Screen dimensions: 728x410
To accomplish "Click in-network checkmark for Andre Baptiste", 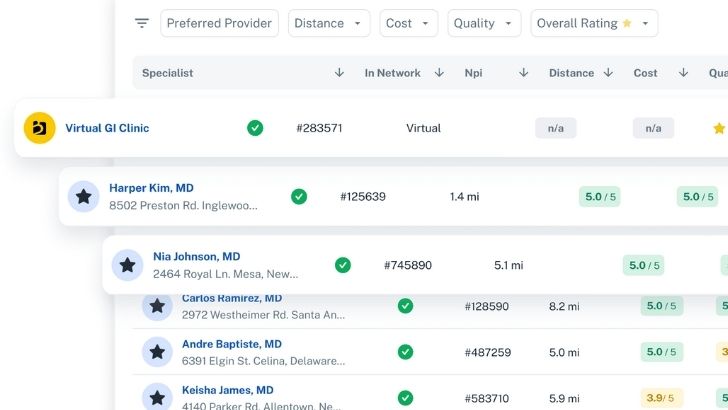I will [x=405, y=352].
